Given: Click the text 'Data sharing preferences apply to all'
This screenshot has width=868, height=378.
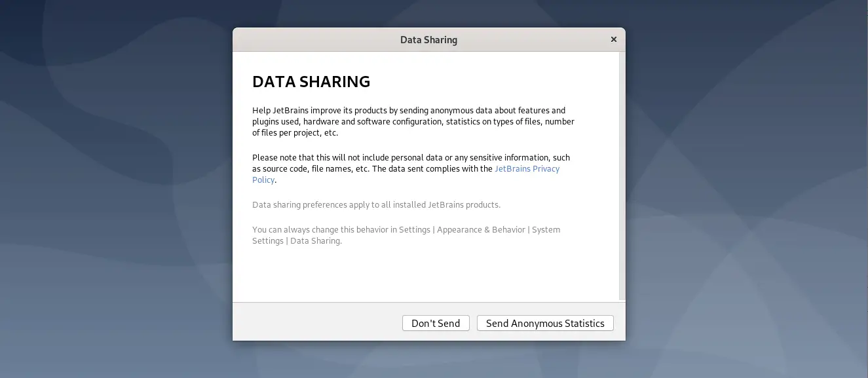Looking at the screenshot, I should tap(376, 204).
